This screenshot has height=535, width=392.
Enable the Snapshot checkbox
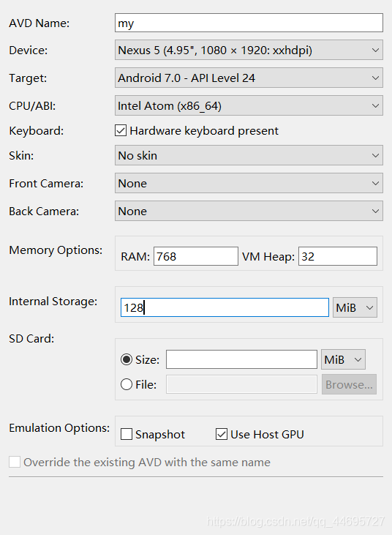(x=127, y=434)
